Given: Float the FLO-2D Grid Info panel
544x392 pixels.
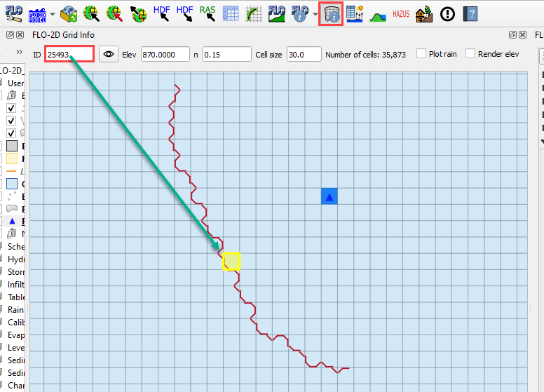Looking at the screenshot, I should (513, 34).
